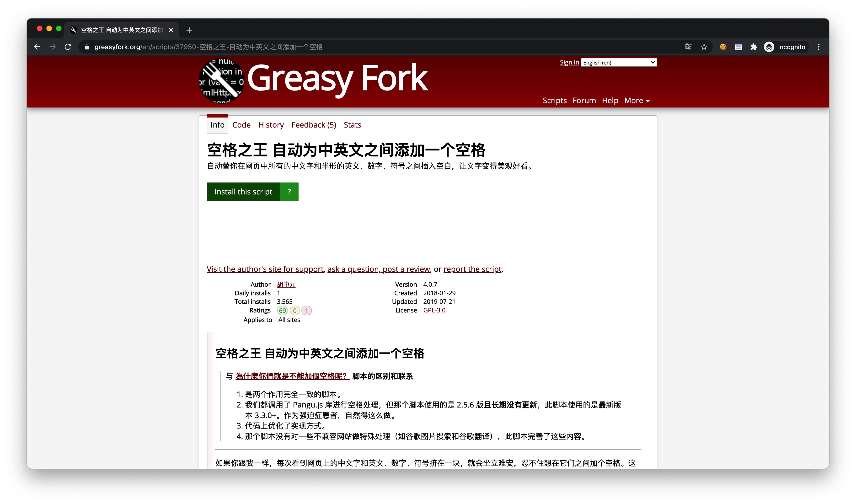Click total installs value 3,565

click(x=285, y=302)
